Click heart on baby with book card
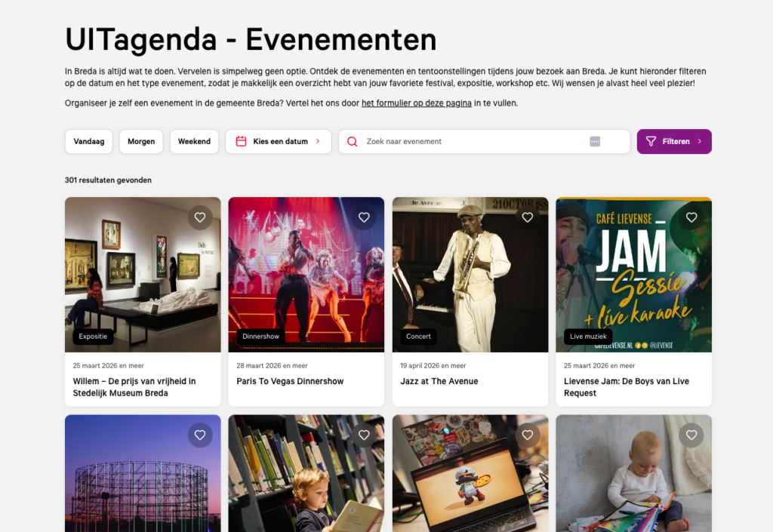Screen dimensions: 773x532 pyautogui.click(x=691, y=435)
